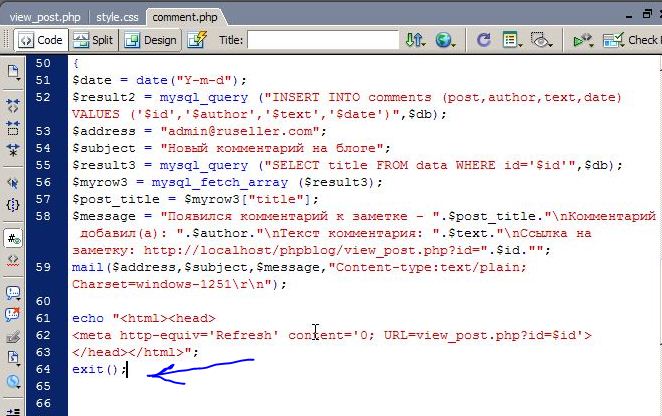Click the Balance Braces icon

[x=13, y=205]
